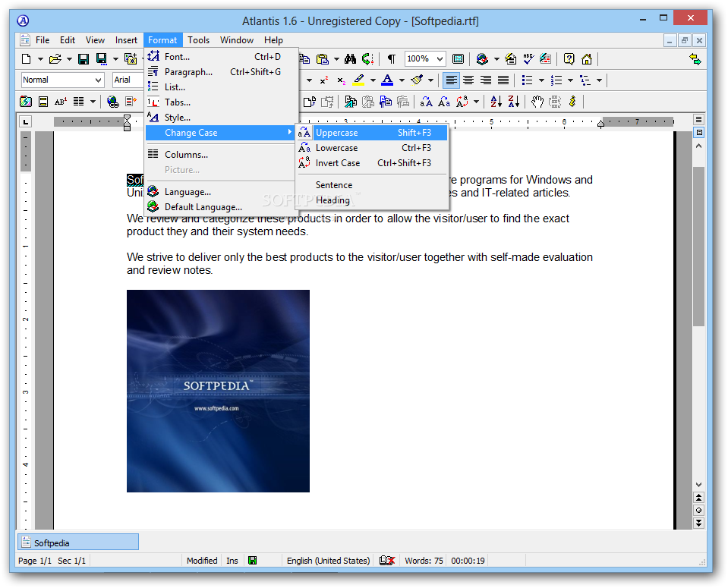
Task: Toggle align left
Action: (x=451, y=80)
